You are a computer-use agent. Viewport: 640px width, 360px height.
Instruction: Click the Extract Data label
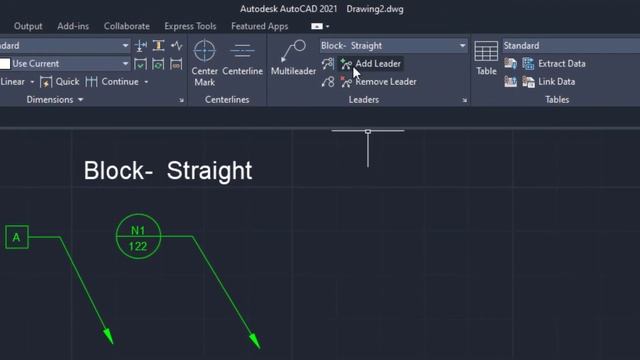[562, 64]
